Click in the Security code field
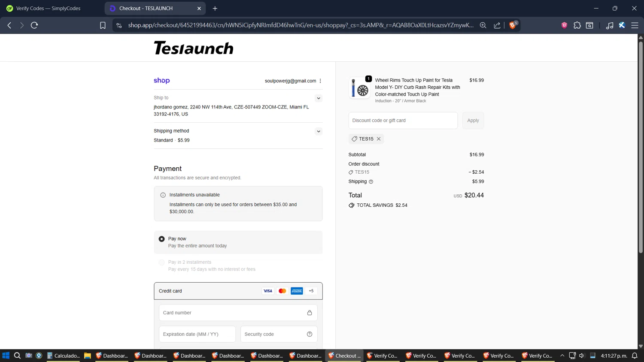Screen dimensions: 644x362 click(x=279, y=334)
